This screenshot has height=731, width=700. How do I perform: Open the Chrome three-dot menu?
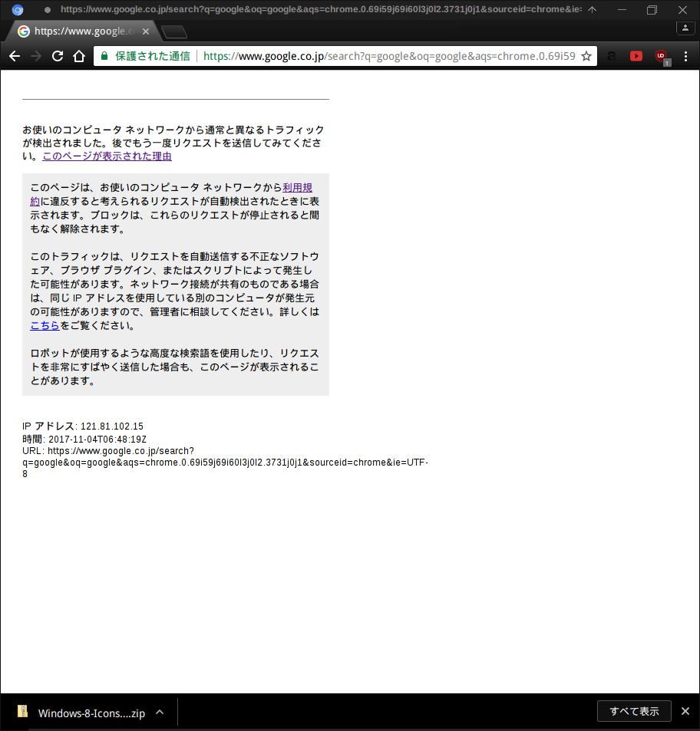click(685, 56)
